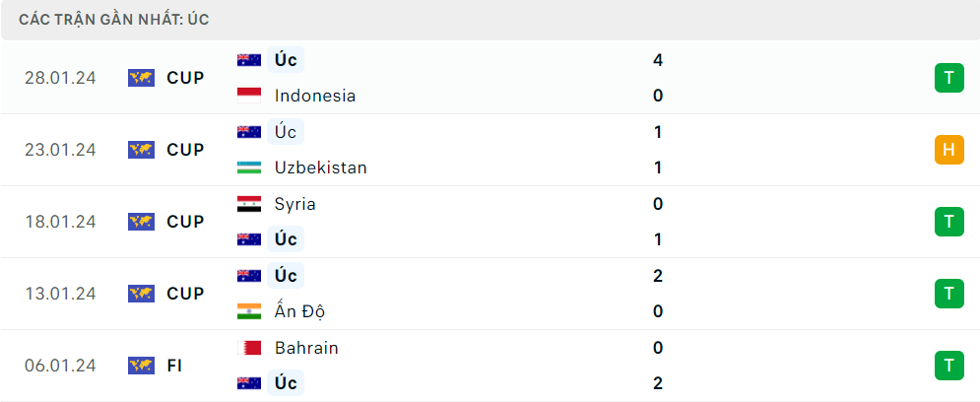Viewport: 980px width, 402px height.
Task: Click the Australia flag in the 28.01.24 match
Action: coord(249,60)
